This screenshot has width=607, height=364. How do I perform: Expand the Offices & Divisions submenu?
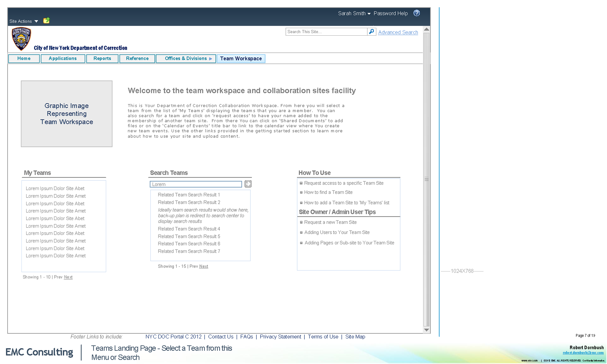(211, 58)
